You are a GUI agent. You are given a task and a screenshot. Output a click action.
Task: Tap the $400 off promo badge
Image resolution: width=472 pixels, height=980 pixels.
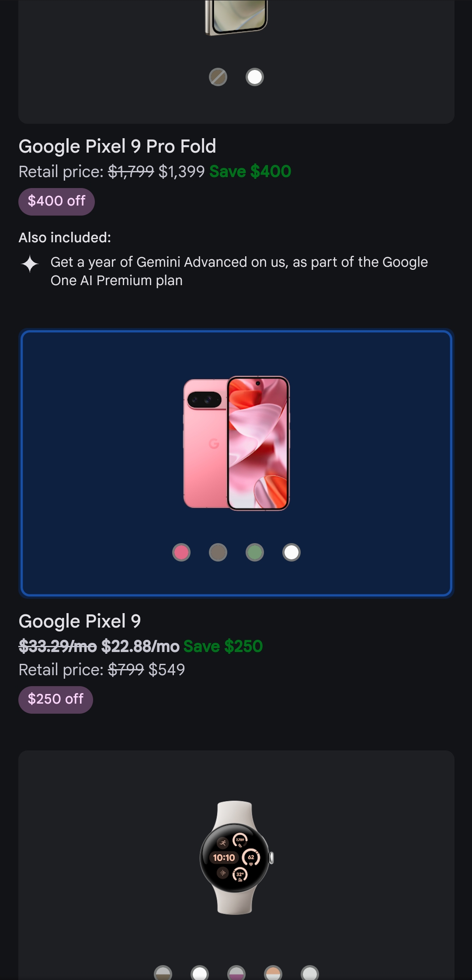point(56,202)
